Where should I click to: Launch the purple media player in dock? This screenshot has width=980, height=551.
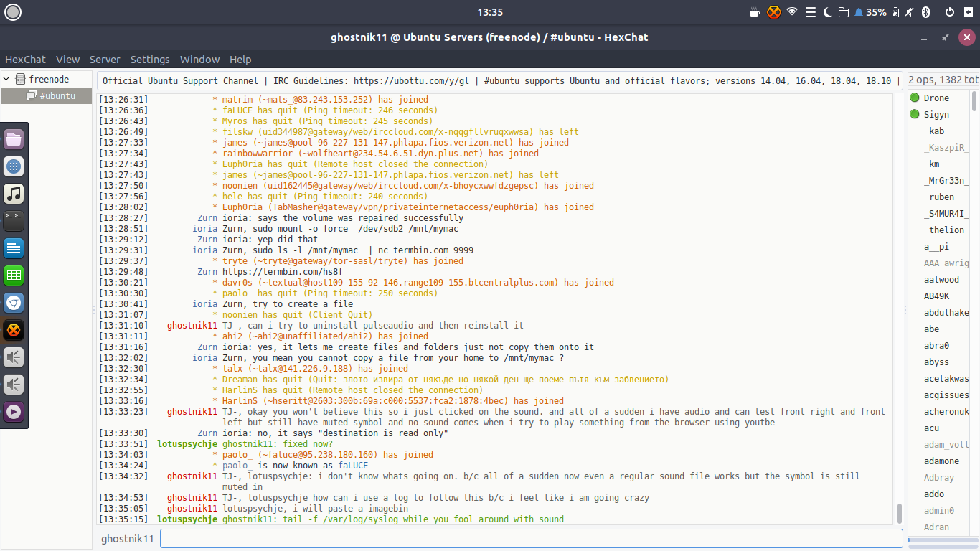pyautogui.click(x=14, y=412)
